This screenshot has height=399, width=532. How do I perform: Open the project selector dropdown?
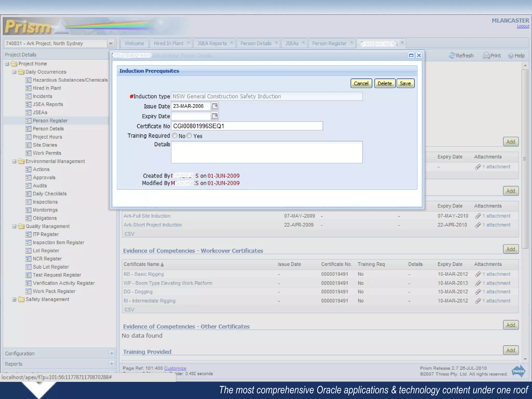tap(111, 43)
